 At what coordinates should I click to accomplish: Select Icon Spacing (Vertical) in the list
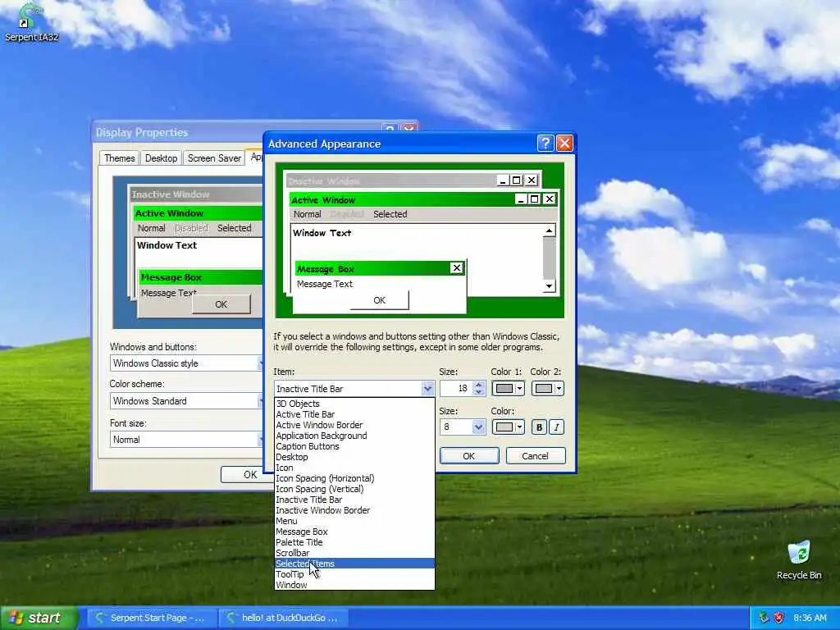tap(354, 489)
